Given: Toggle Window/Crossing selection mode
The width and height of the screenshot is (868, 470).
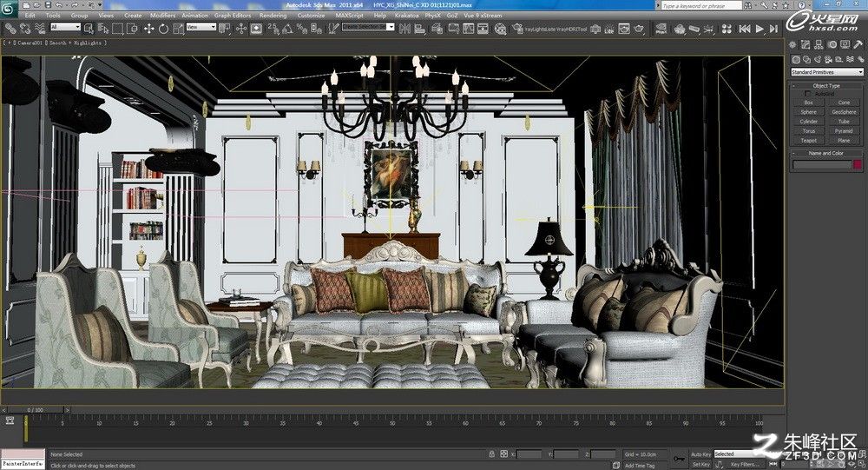Looking at the screenshot, I should (x=132, y=29).
